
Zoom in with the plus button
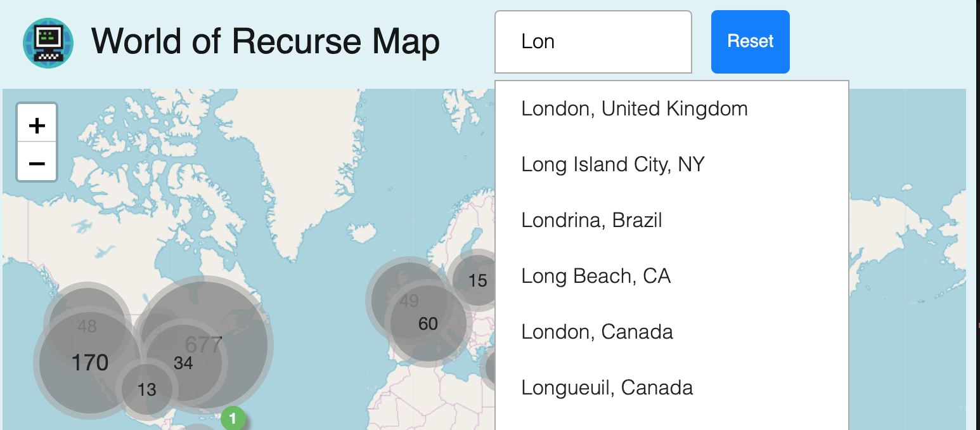(37, 125)
